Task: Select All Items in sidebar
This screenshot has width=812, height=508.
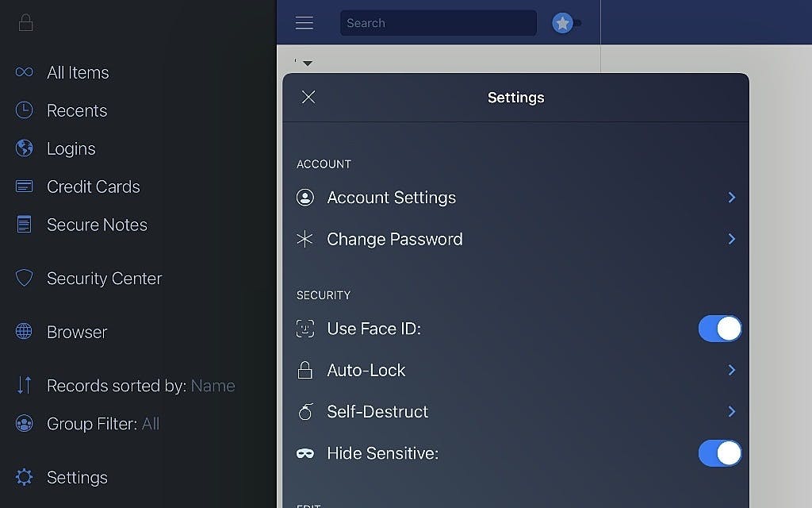Action: pos(78,72)
